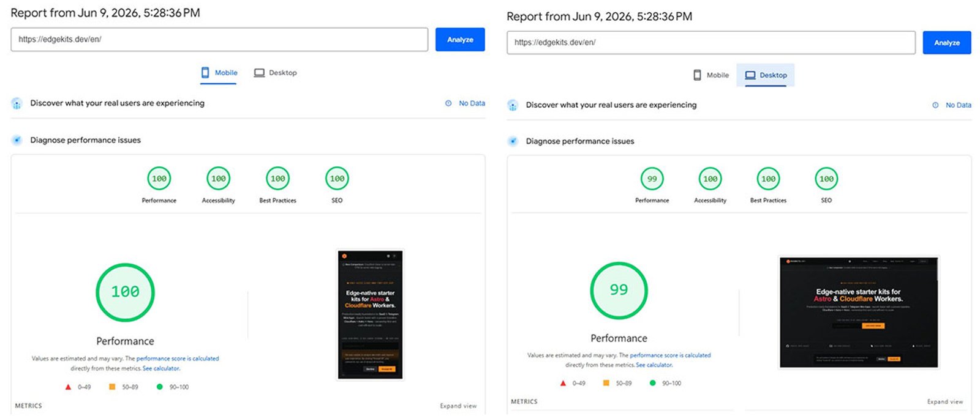Click 'Report from Jun 9, 2026' heading right
Viewport: 980px width, 416px height.
600,17
